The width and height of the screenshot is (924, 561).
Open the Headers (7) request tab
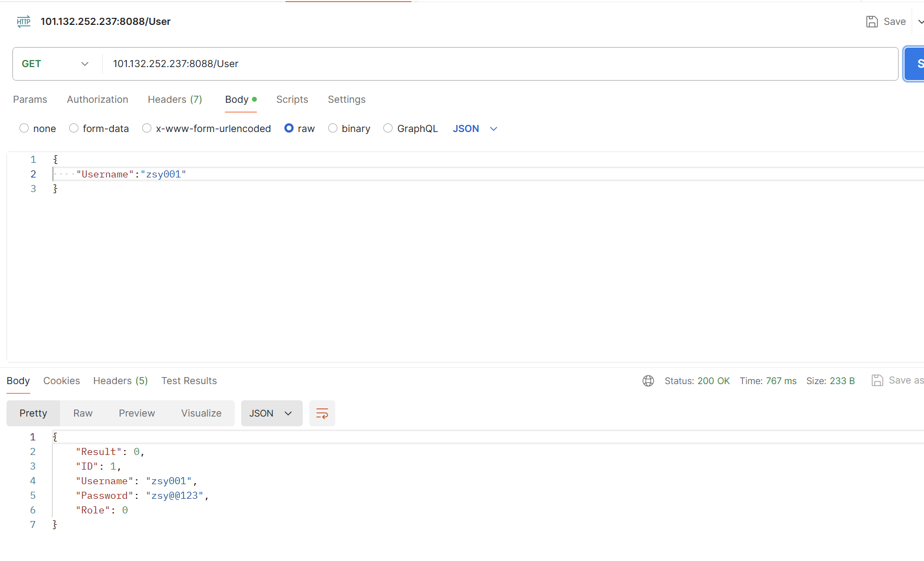(175, 100)
